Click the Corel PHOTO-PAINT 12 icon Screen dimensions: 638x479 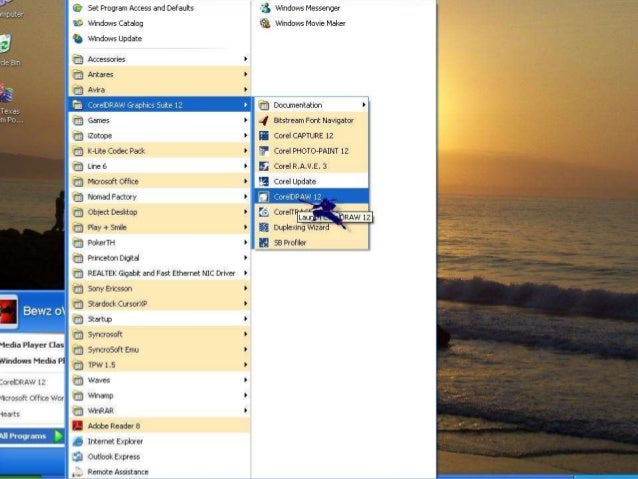click(264, 151)
